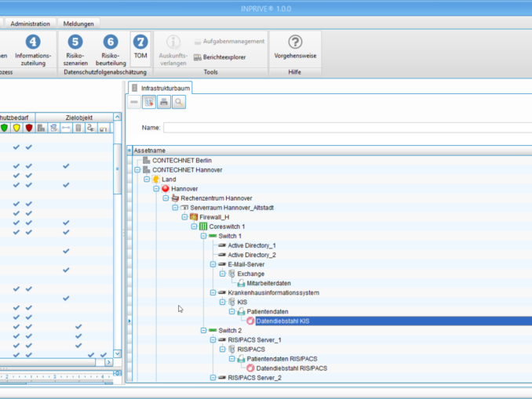This screenshot has height=399, width=532.
Task: Select the KIS application node
Action: point(242,302)
